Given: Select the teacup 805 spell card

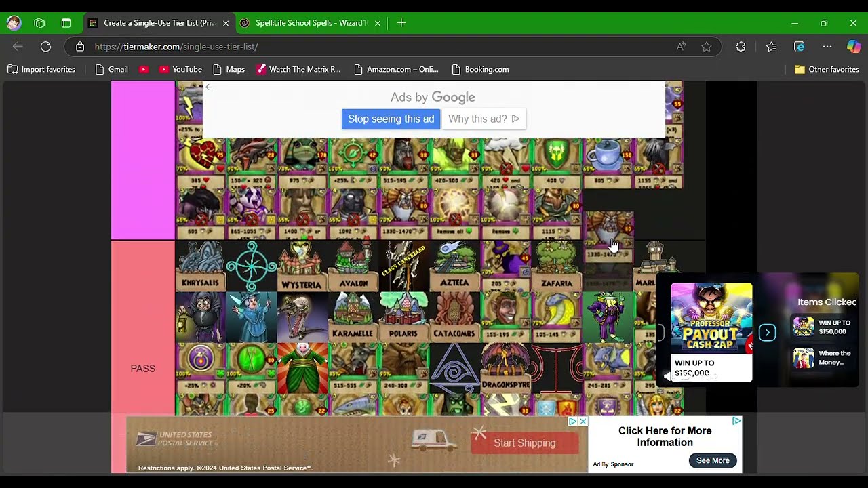Looking at the screenshot, I should 608,163.
